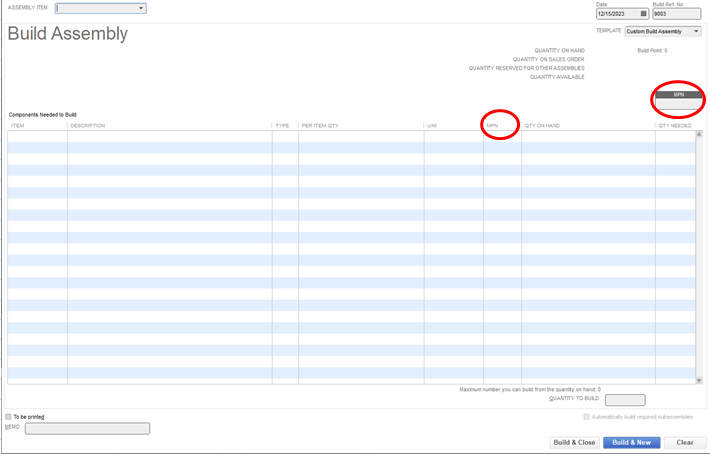Viewport: 710px width, 454px height.
Task: Open the Template dropdown
Action: [696, 31]
